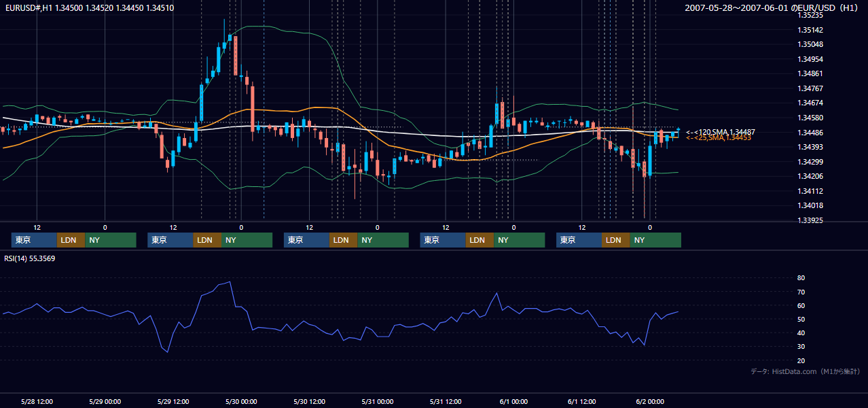Click price axis label 1.34486
The image size is (868, 408).
pos(810,133)
